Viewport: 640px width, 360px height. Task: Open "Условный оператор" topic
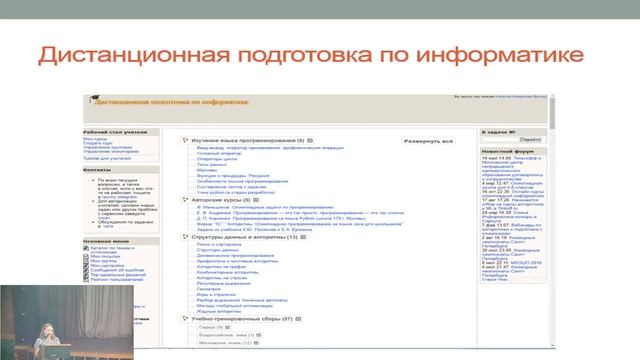coord(219,153)
